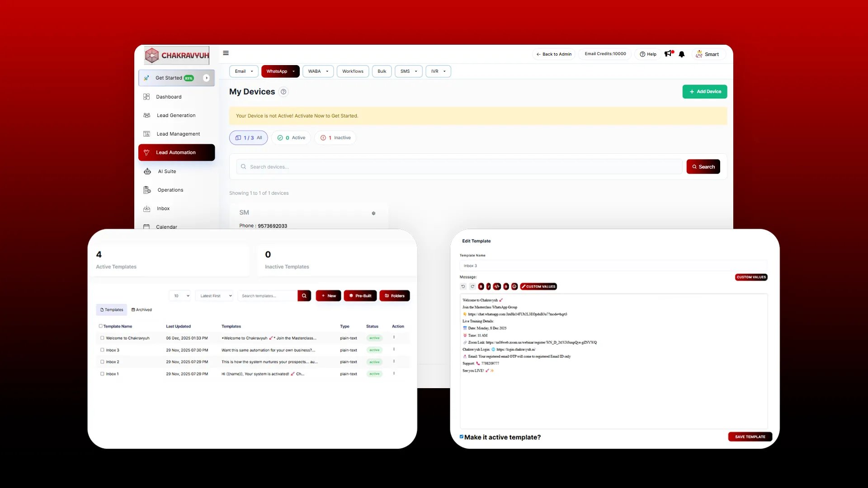This screenshot has height=488, width=868.
Task: Open template Folders
Action: pos(395,296)
